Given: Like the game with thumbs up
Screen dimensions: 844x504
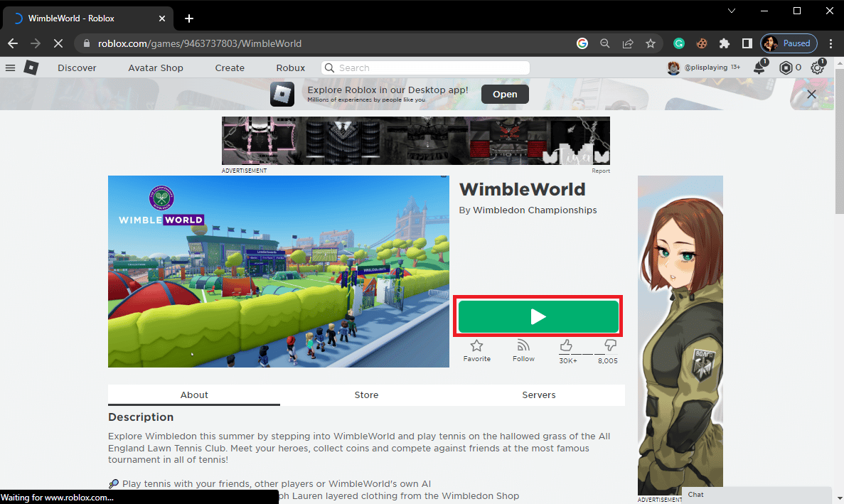Looking at the screenshot, I should click(566, 345).
